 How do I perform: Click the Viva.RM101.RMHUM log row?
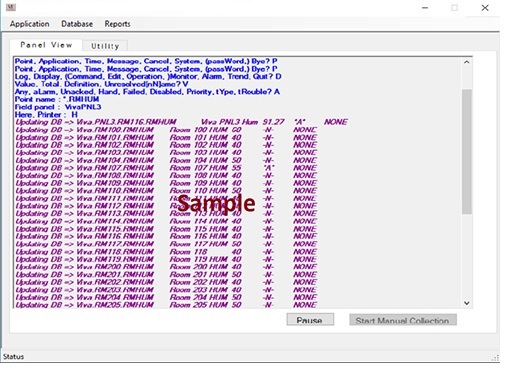pos(166,137)
